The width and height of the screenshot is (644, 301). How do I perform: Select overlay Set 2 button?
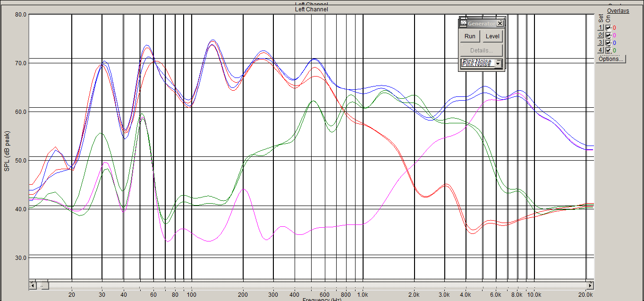pyautogui.click(x=601, y=35)
